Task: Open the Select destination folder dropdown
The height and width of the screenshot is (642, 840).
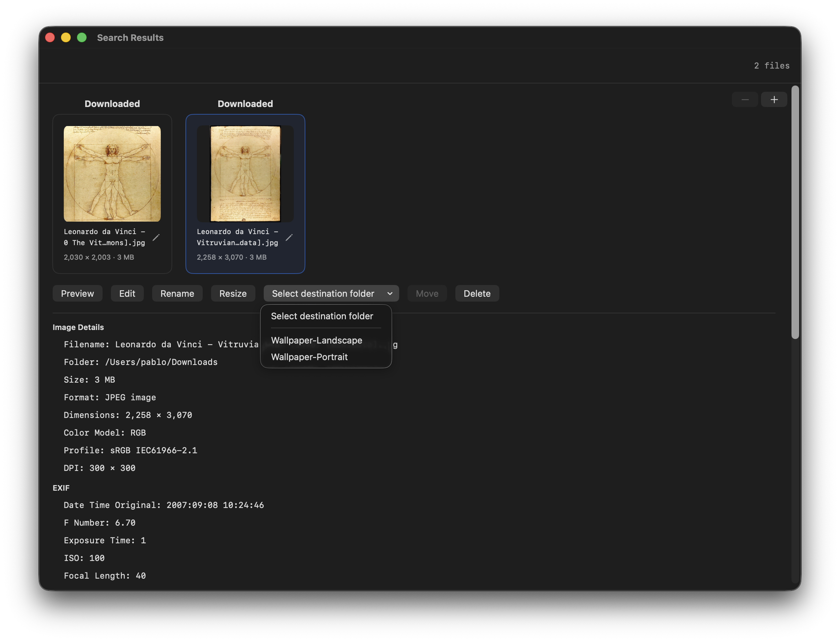Action: tap(332, 294)
